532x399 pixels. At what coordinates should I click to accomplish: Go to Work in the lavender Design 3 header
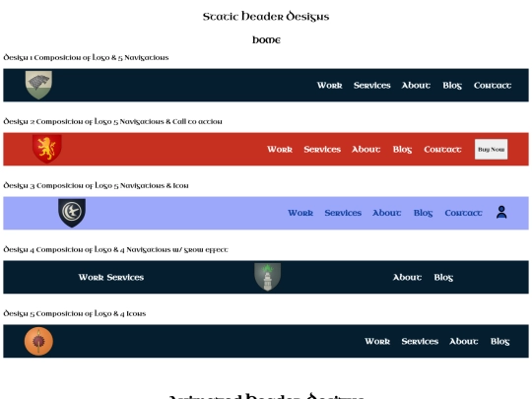click(x=300, y=213)
